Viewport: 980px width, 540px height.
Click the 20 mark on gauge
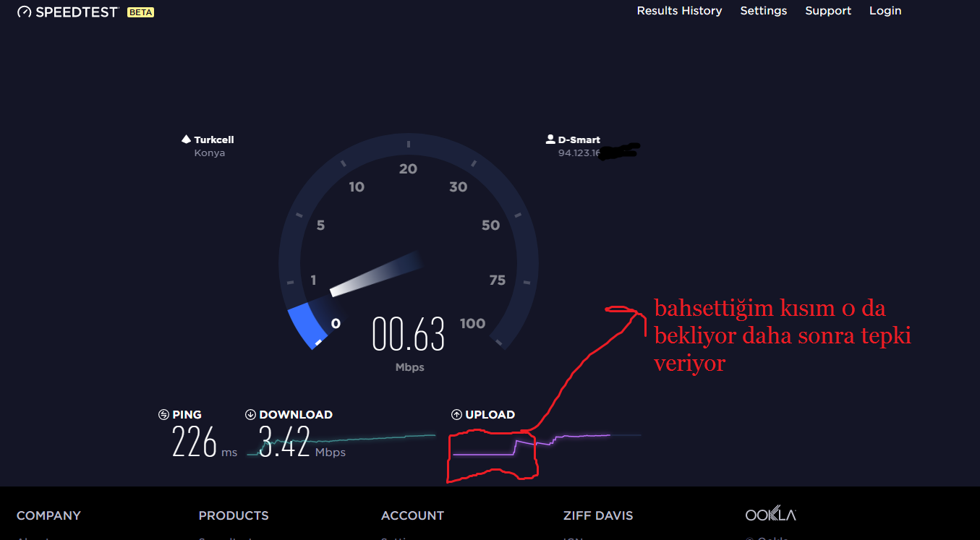pos(409,168)
